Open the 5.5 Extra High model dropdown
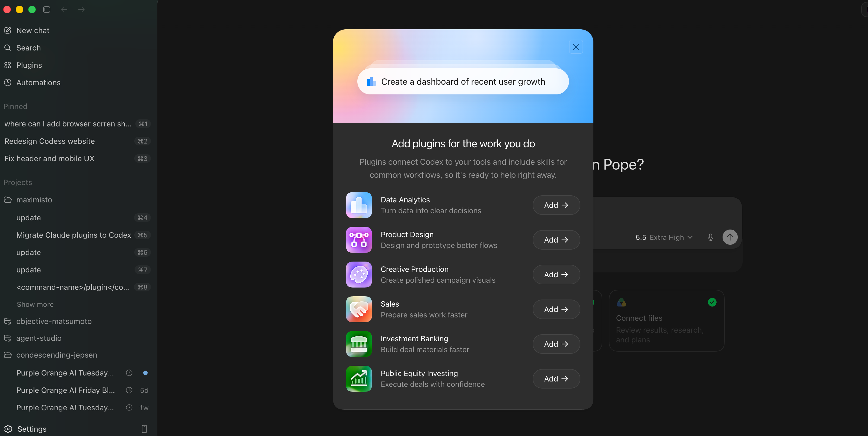 pos(664,237)
